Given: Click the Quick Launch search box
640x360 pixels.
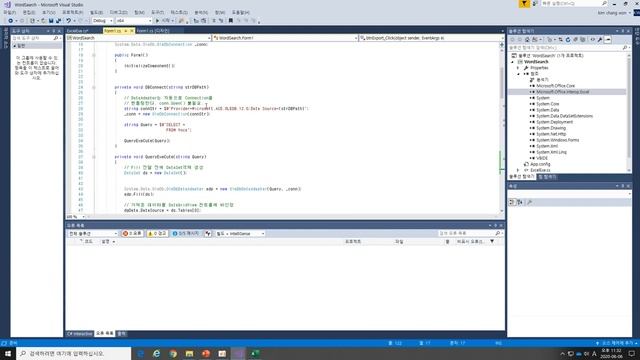Looking at the screenshot, I should 574,3.
